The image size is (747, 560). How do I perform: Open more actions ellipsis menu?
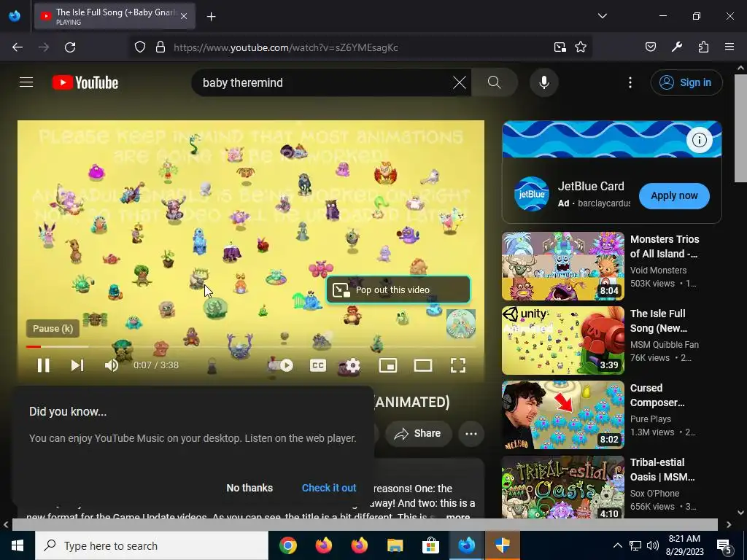point(471,433)
